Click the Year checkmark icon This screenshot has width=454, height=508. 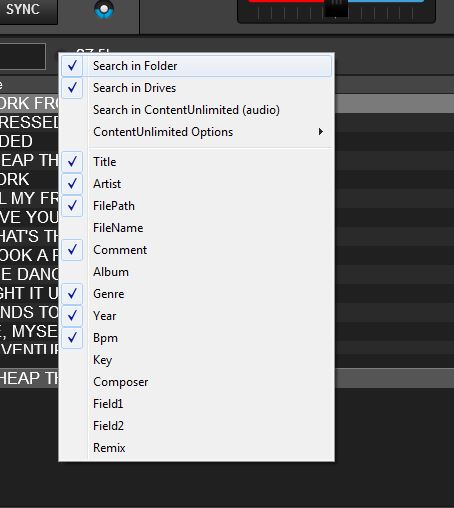pos(72,316)
